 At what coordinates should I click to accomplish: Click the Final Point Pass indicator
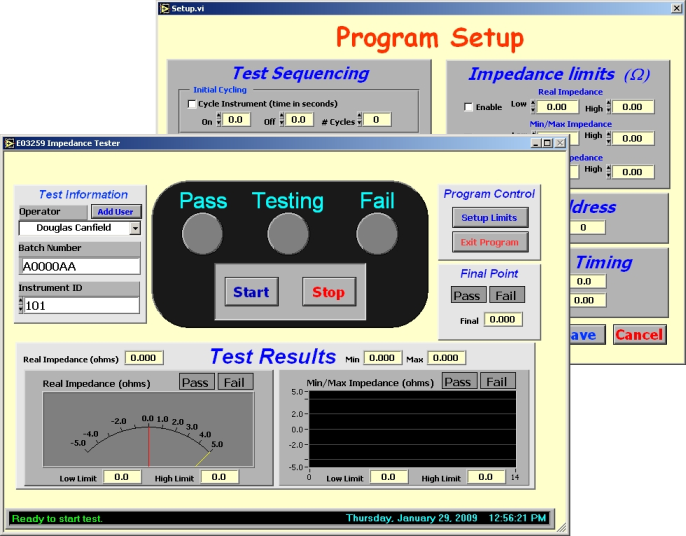click(x=467, y=295)
